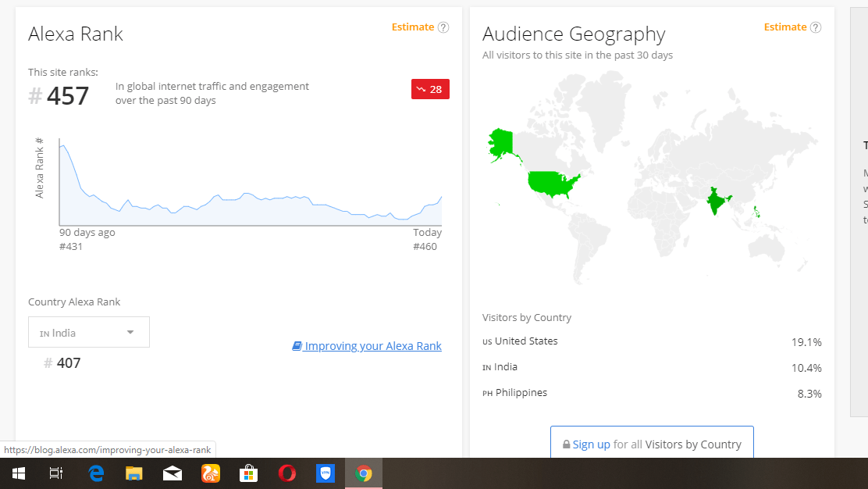Click the book icon beside Improving your Alexa Rank
The width and height of the screenshot is (868, 489).
tap(297, 346)
